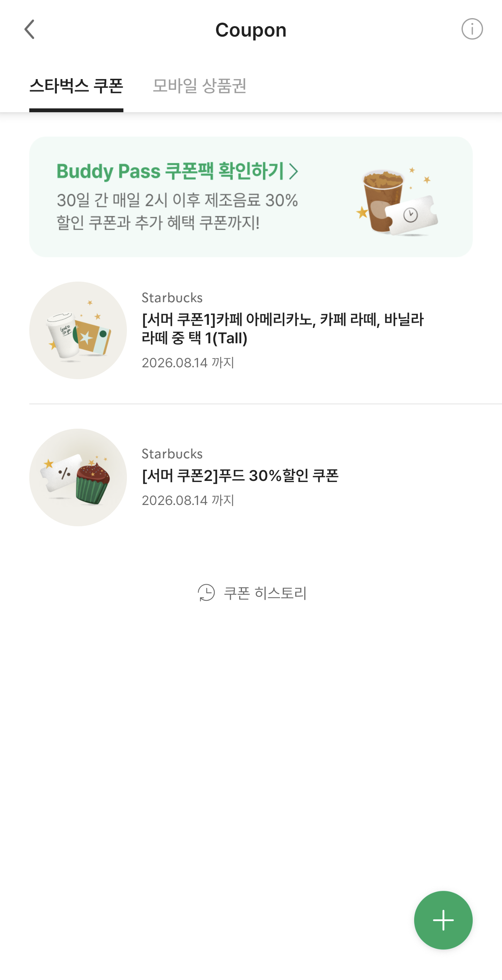The width and height of the screenshot is (502, 980).
Task: Tap the Starbucks label above summer coupon 1
Action: 172,298
